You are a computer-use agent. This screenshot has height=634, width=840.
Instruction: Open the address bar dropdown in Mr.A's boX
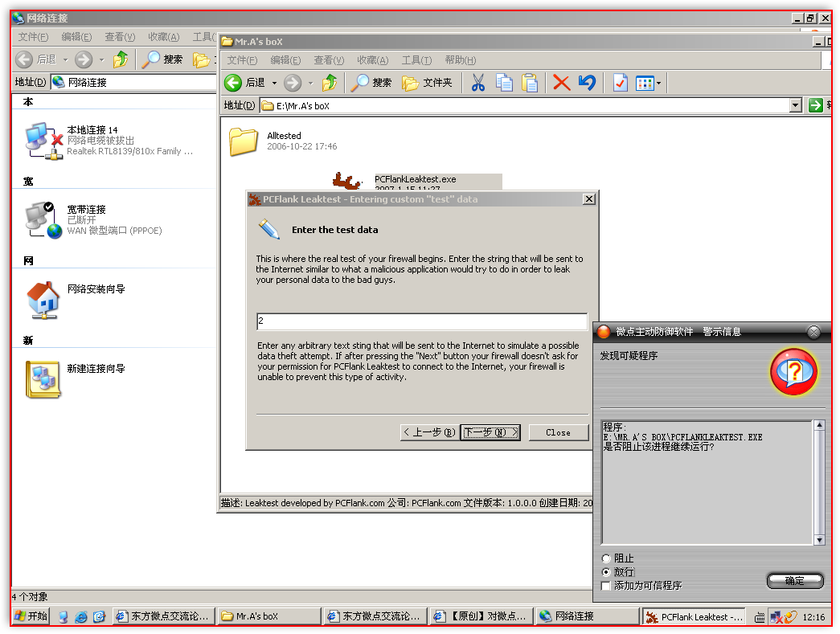[796, 105]
